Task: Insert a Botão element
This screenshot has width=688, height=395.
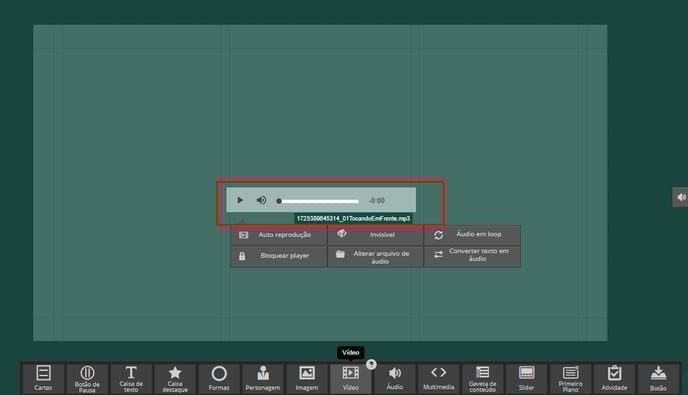Action: (x=658, y=378)
